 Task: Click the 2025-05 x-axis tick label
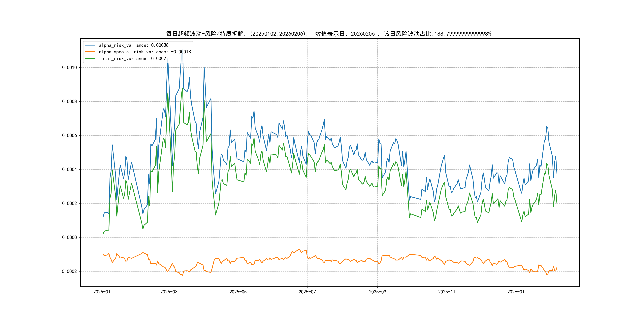pos(238,292)
